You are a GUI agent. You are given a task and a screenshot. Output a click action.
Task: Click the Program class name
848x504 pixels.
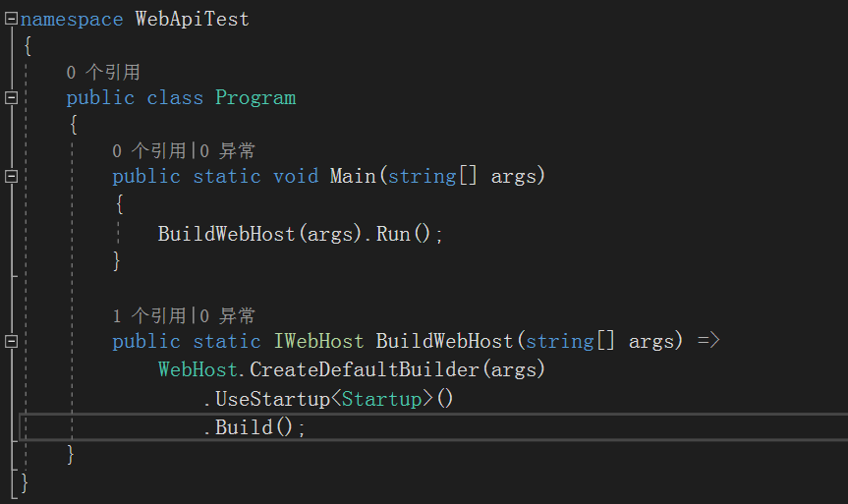point(255,97)
